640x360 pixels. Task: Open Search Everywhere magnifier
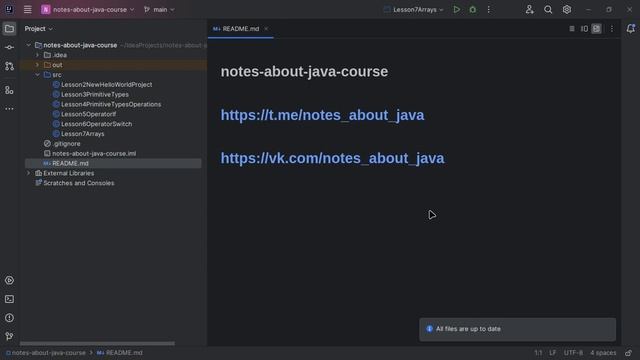tap(548, 9)
